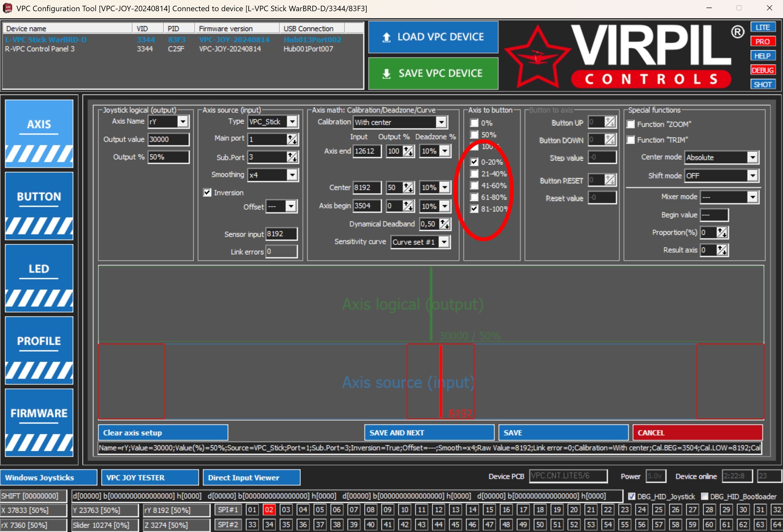Open the Shift mode dropdown
Viewport: 783px width, 532px height.
click(x=753, y=175)
